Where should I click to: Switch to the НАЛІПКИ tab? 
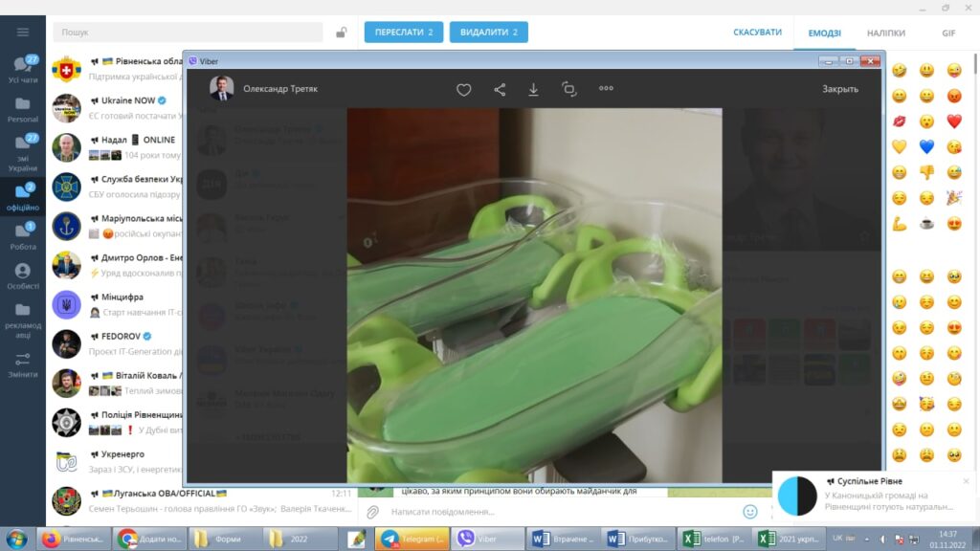pyautogui.click(x=886, y=33)
